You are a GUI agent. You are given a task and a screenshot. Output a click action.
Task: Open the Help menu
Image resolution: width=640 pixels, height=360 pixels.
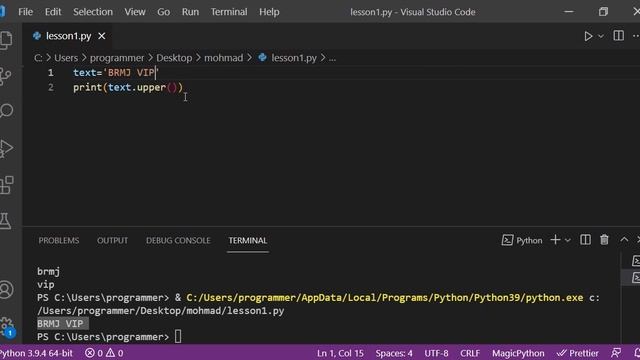[269, 12]
